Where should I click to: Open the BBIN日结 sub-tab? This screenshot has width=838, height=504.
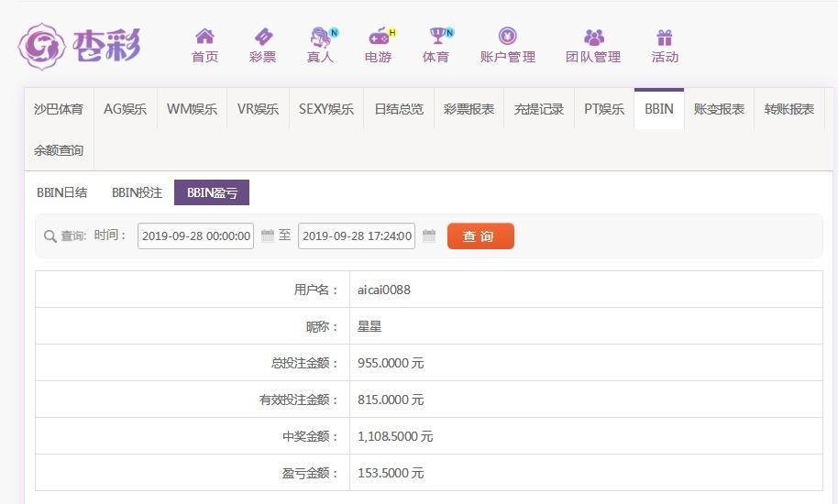click(x=62, y=192)
